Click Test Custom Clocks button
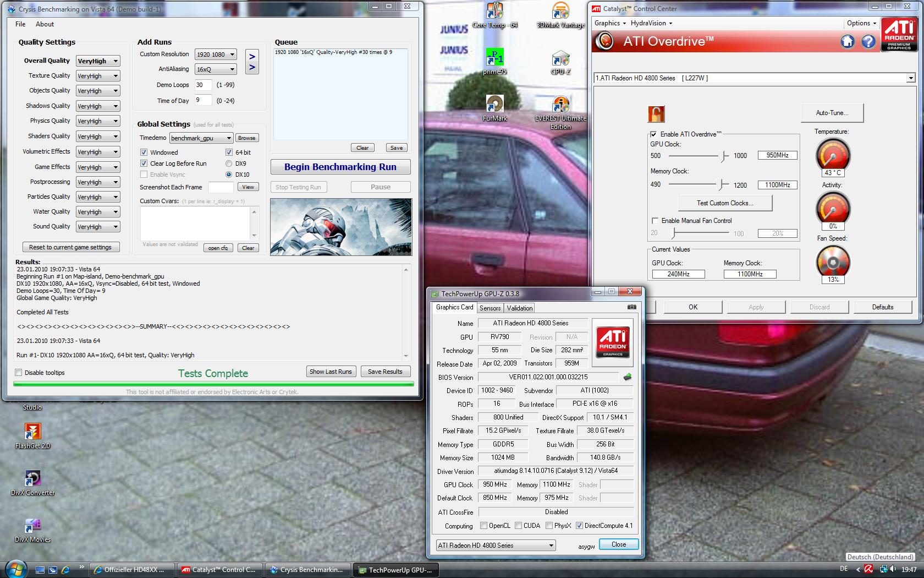The height and width of the screenshot is (578, 924). click(x=725, y=203)
